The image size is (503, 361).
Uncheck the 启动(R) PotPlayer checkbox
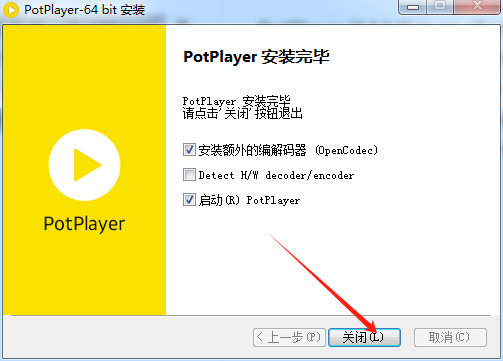189,200
